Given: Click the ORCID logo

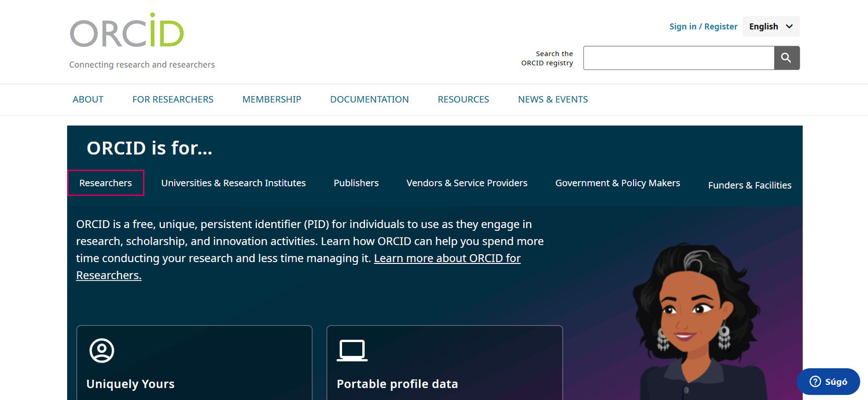Looking at the screenshot, I should pyautogui.click(x=127, y=30).
